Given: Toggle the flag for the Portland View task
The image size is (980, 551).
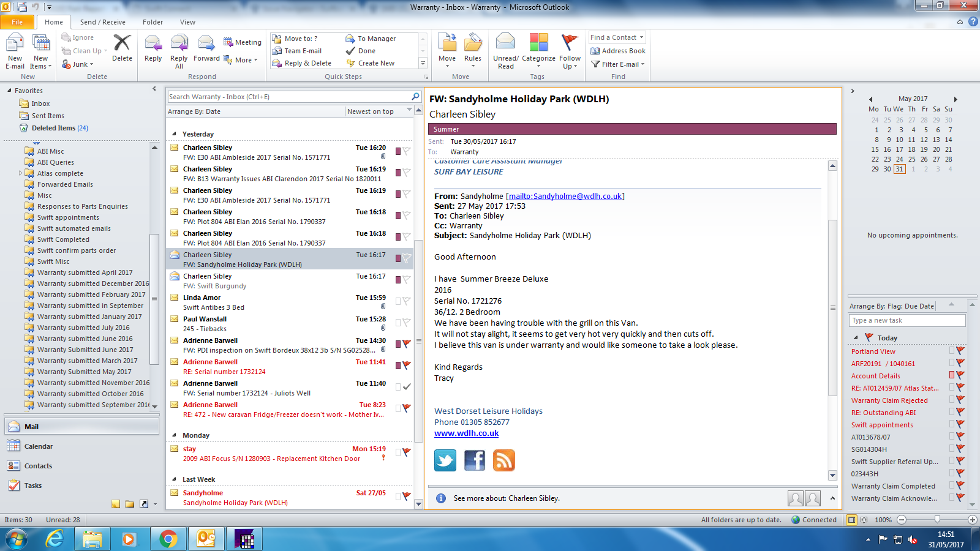Looking at the screenshot, I should [960, 351].
